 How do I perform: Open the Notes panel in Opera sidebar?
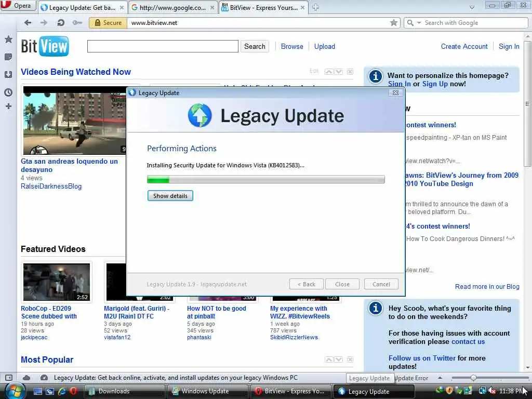point(8,57)
